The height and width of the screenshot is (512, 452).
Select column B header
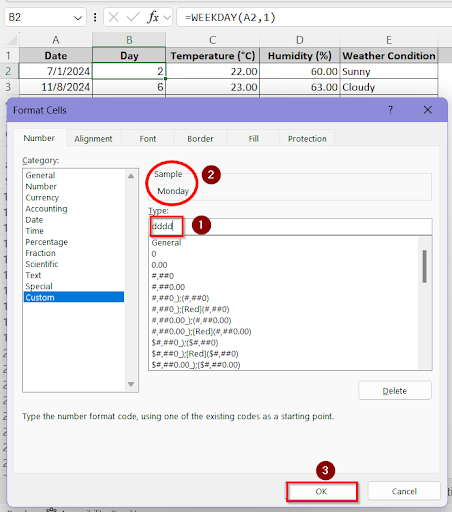click(129, 40)
